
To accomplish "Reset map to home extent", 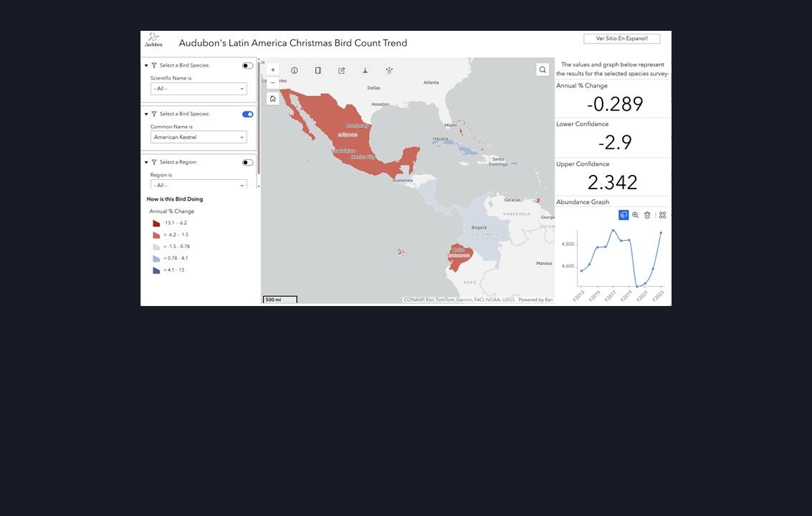I will pos(273,99).
